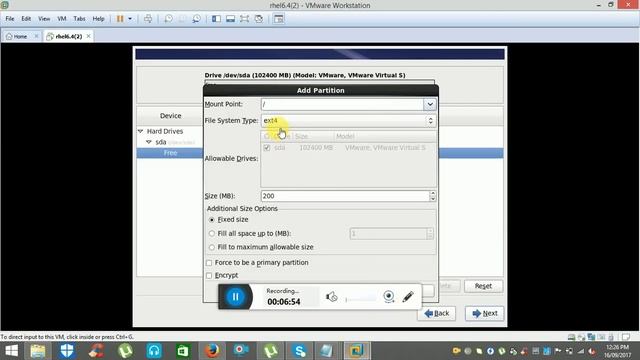Open the snapshot manager

[196, 19]
